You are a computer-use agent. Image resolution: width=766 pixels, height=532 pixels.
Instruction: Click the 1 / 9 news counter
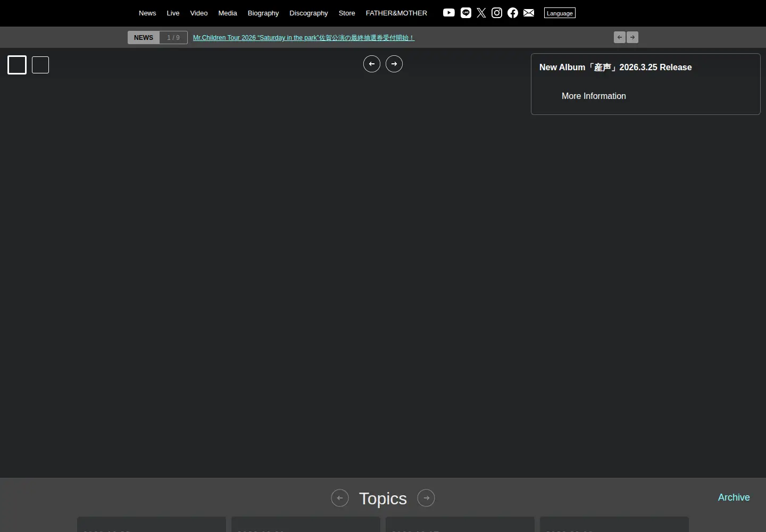click(173, 37)
